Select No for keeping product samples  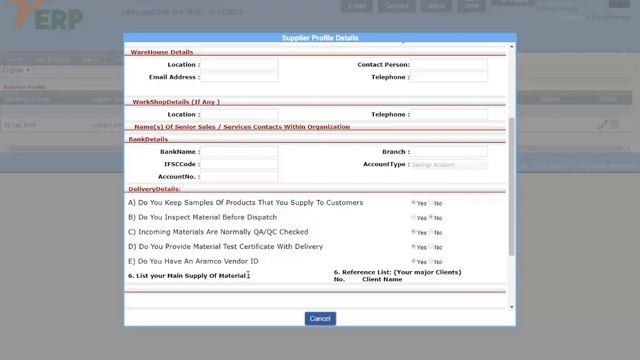coord(431,202)
